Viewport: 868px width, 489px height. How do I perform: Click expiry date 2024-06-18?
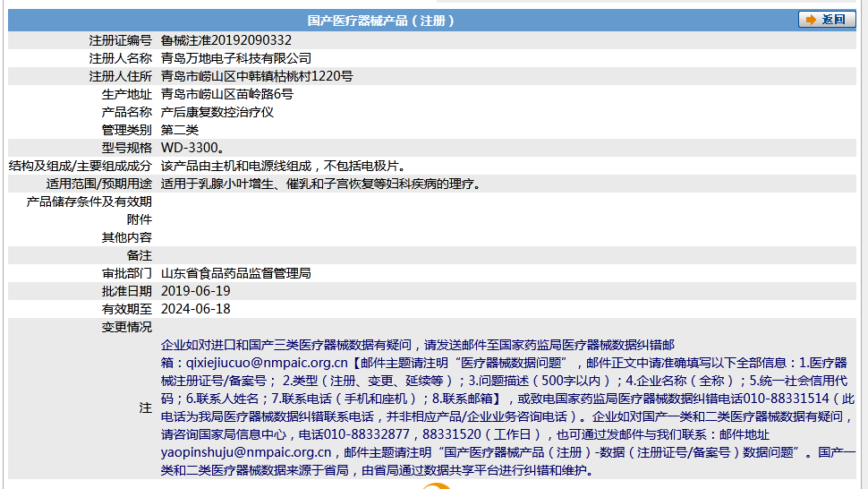[195, 309]
